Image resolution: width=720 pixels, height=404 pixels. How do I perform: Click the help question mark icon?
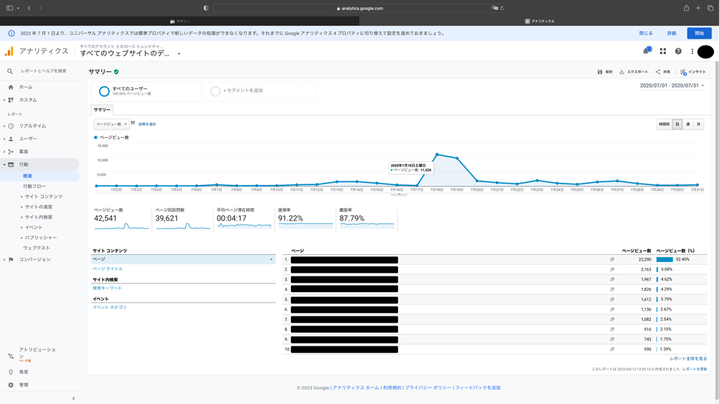(678, 51)
